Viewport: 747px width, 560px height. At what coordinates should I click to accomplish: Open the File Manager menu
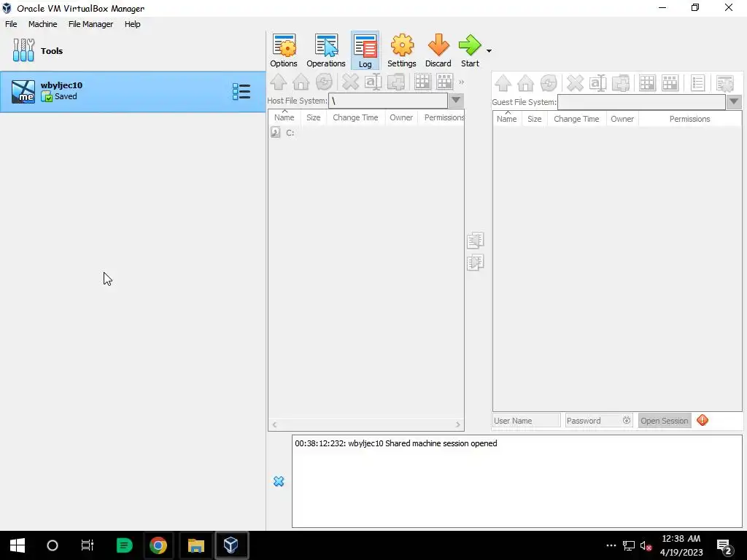coord(91,24)
